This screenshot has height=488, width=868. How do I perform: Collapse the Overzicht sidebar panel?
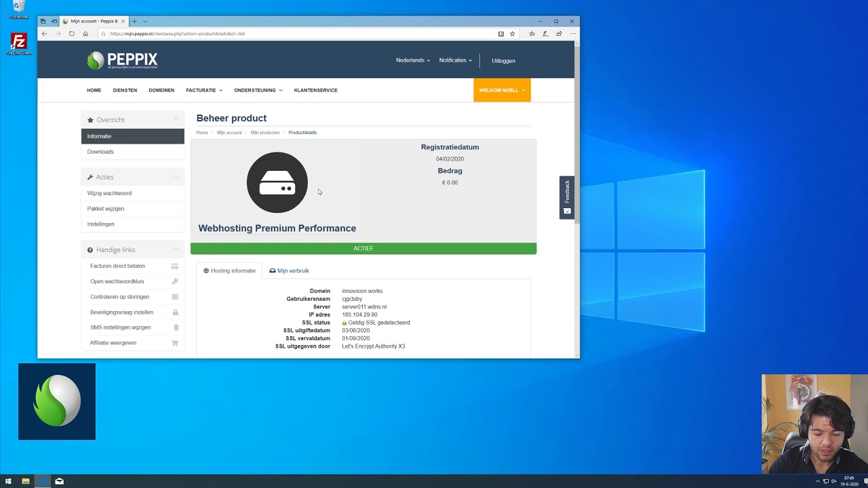[x=176, y=120]
